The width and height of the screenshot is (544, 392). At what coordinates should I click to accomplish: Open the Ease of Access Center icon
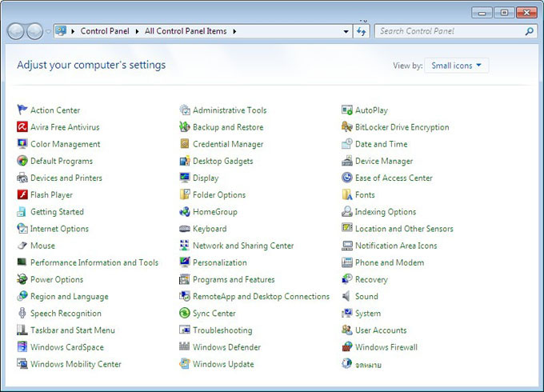click(347, 178)
